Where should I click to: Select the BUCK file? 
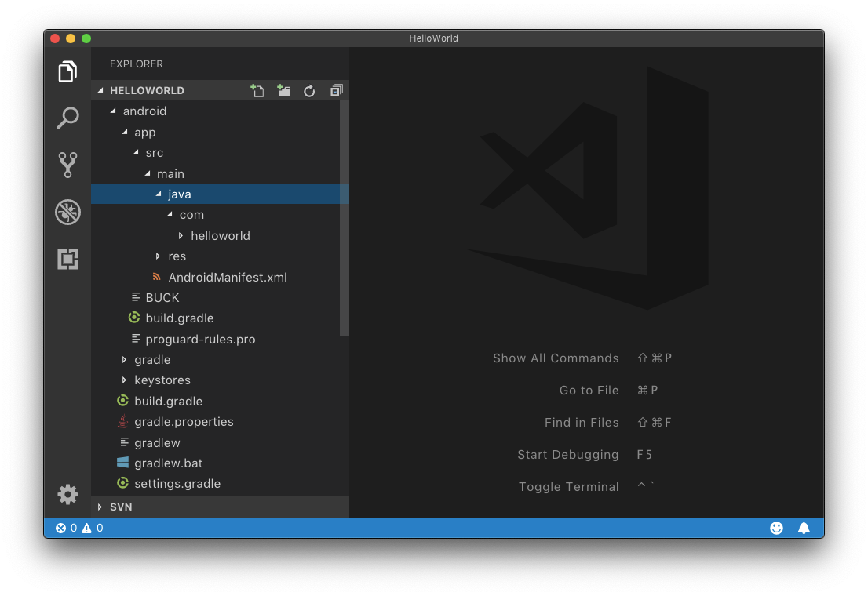pyautogui.click(x=162, y=297)
